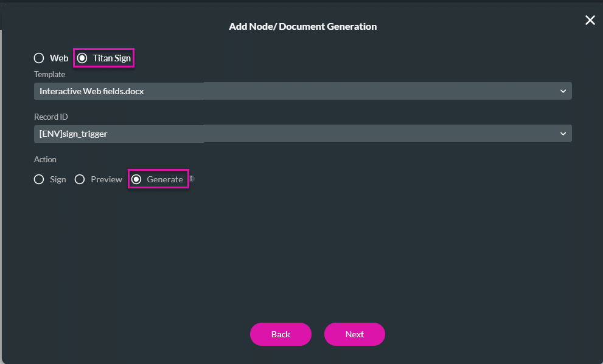The width and height of the screenshot is (603, 364).
Task: Click Back to return to previous step
Action: click(281, 334)
